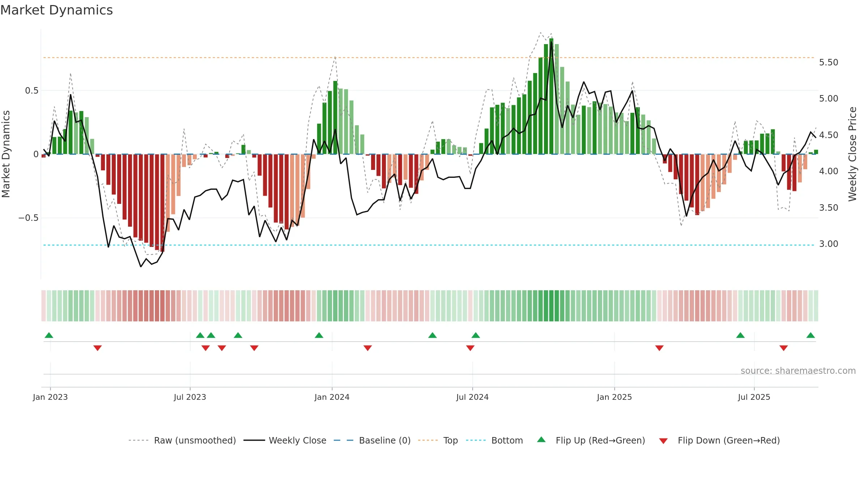Screen dimensions: 868x488
Task: Select the flip-up marker just before Jul 2025
Action: 740,335
